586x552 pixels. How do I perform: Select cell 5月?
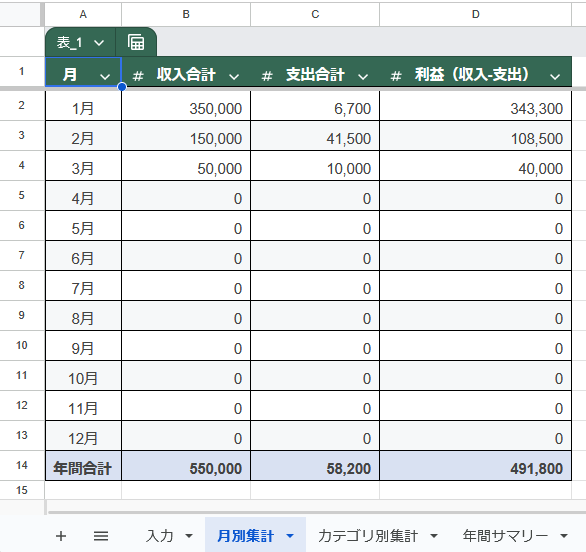click(x=83, y=226)
